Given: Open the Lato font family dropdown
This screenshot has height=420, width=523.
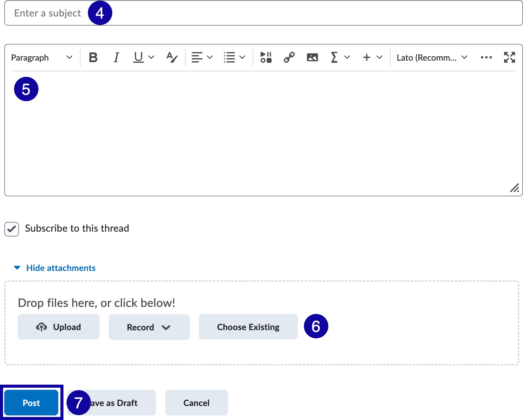Looking at the screenshot, I should pyautogui.click(x=432, y=57).
